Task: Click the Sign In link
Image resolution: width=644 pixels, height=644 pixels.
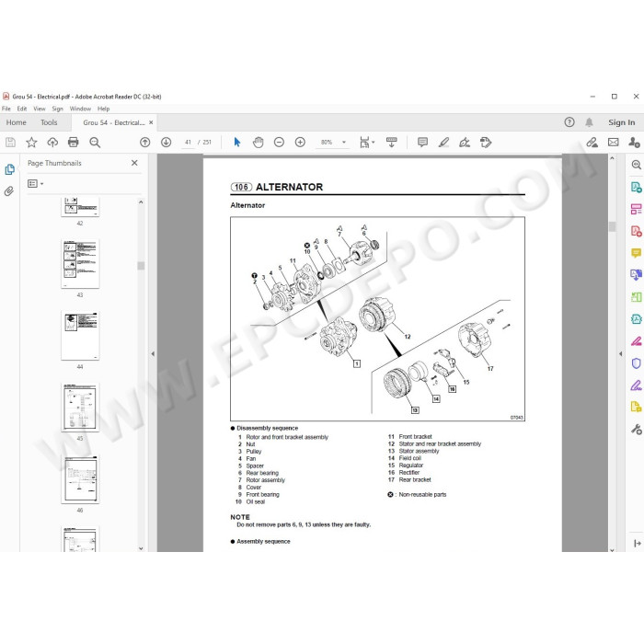Action: coord(621,122)
